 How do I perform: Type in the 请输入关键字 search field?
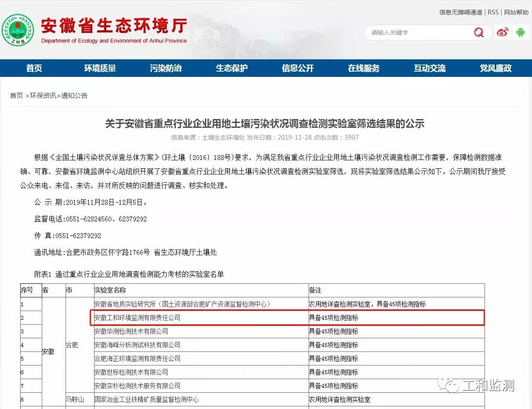418,33
